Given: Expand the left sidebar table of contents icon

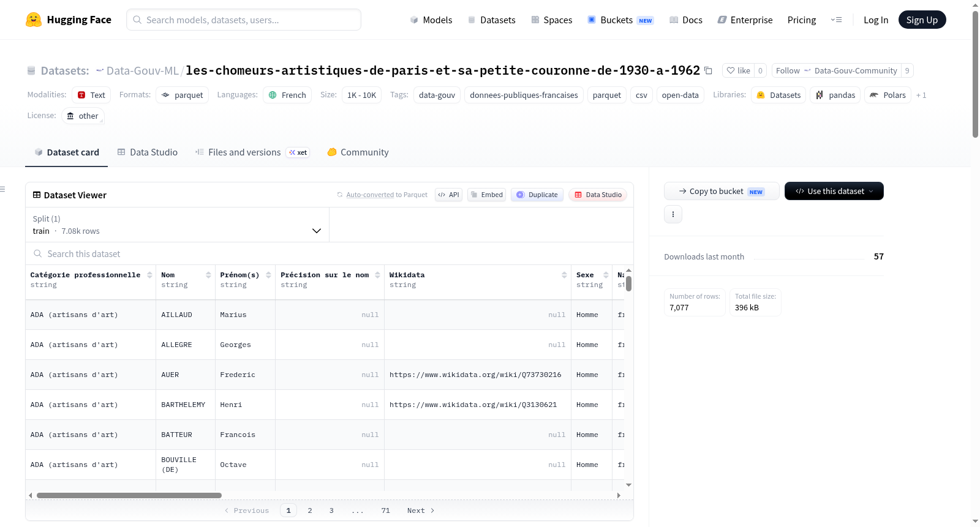Looking at the screenshot, I should 3,189.
